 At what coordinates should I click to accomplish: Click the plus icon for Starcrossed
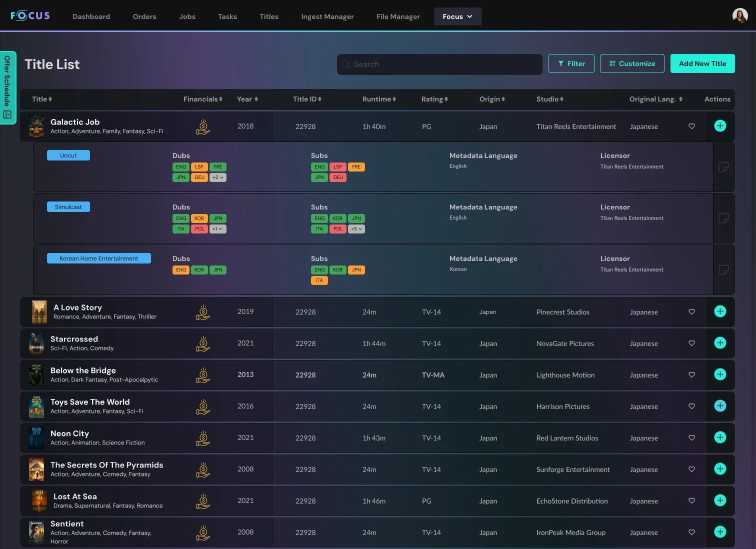click(720, 343)
